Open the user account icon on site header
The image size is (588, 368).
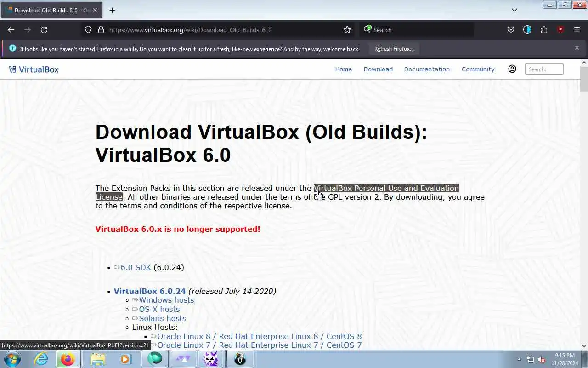(x=512, y=69)
